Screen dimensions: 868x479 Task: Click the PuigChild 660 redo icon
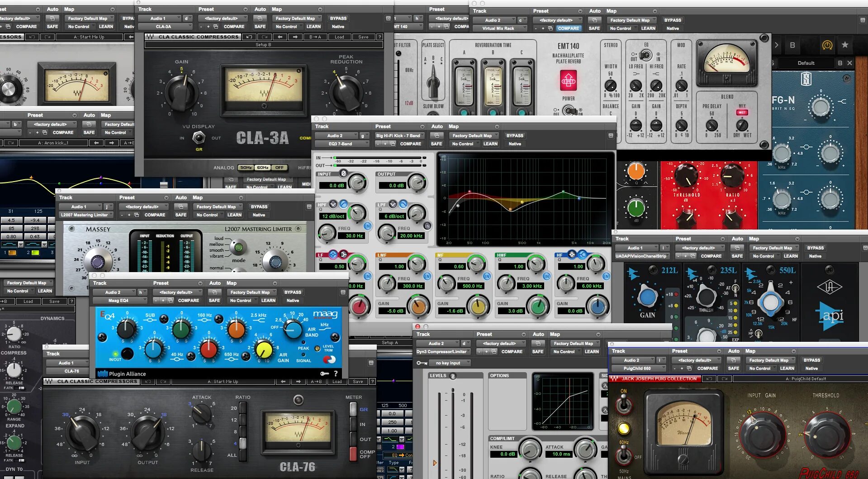tap(724, 379)
